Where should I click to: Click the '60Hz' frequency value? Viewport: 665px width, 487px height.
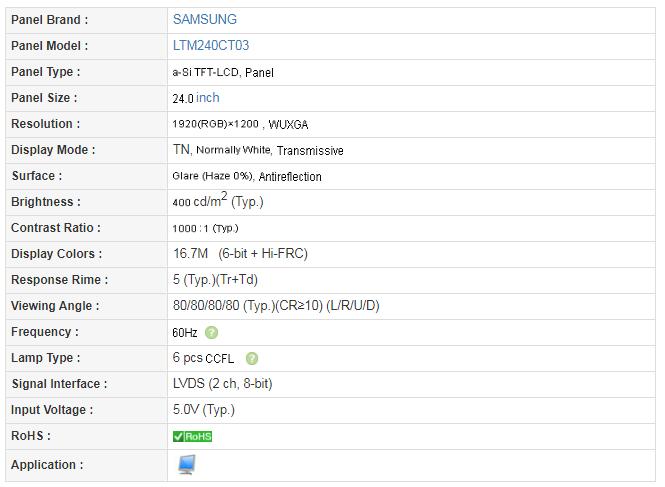coord(185,333)
